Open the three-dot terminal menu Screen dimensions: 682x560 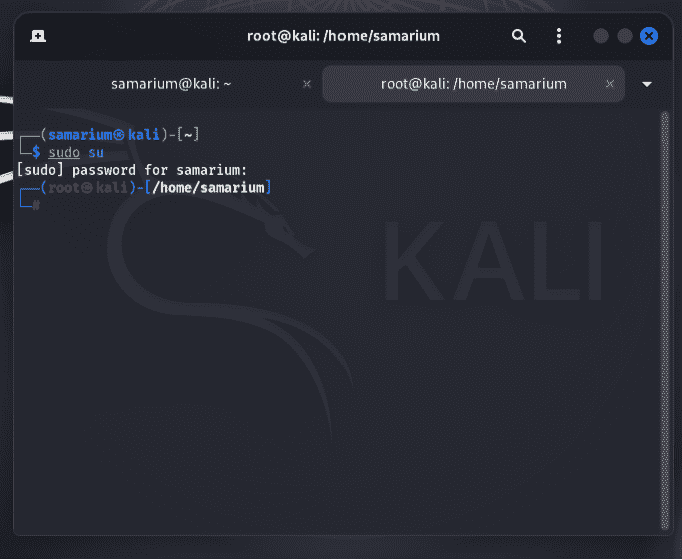[559, 36]
